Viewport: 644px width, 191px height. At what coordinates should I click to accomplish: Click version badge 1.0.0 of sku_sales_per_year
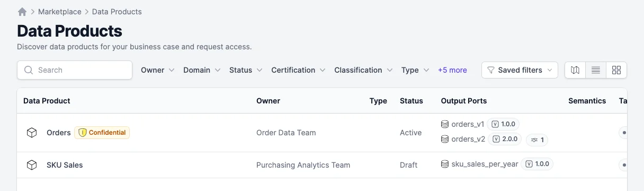[x=537, y=164]
